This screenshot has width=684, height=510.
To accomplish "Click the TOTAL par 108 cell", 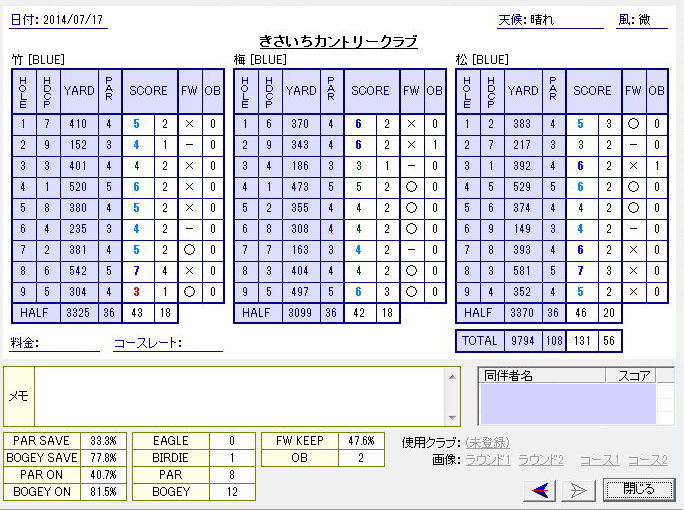I will pyautogui.click(x=554, y=341).
